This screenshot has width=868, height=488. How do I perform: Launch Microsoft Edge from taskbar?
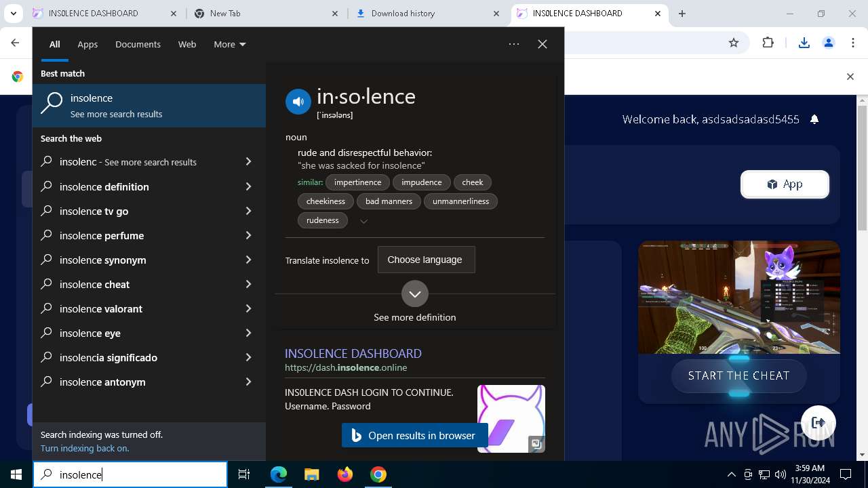279,474
